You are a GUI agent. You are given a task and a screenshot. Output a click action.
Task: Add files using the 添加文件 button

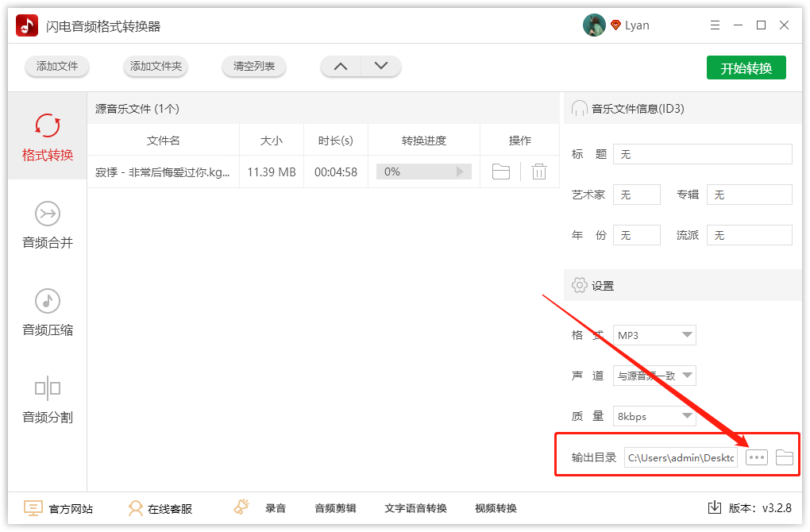tap(56, 67)
